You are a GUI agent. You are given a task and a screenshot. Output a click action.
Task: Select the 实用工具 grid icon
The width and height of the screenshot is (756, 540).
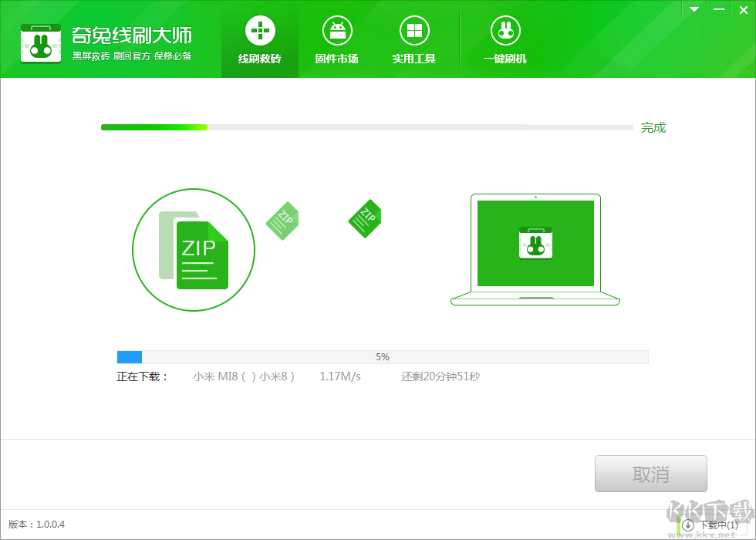point(414,31)
